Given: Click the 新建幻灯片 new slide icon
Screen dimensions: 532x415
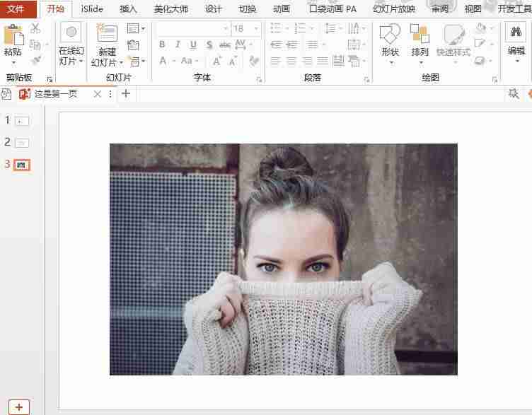Looking at the screenshot, I should 108,33.
